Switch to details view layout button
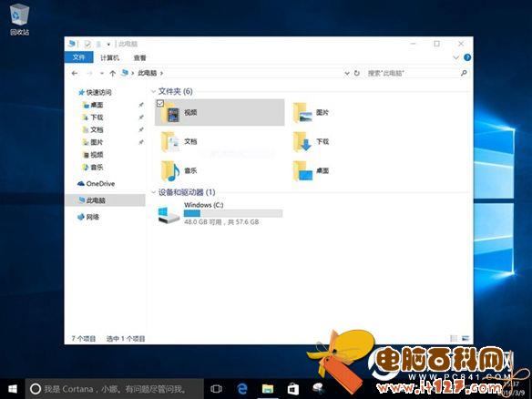The height and width of the screenshot is (399, 532). [x=454, y=338]
